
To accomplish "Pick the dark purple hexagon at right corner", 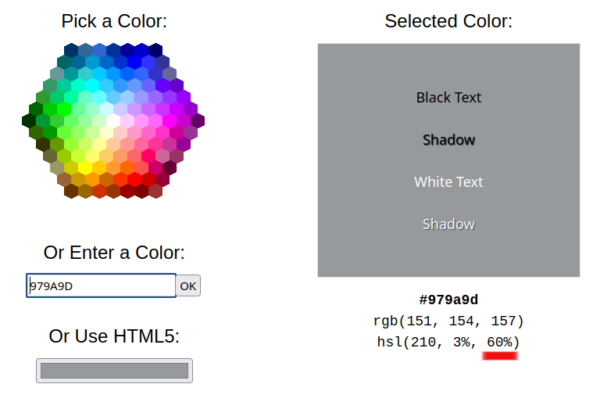I will point(198,120).
